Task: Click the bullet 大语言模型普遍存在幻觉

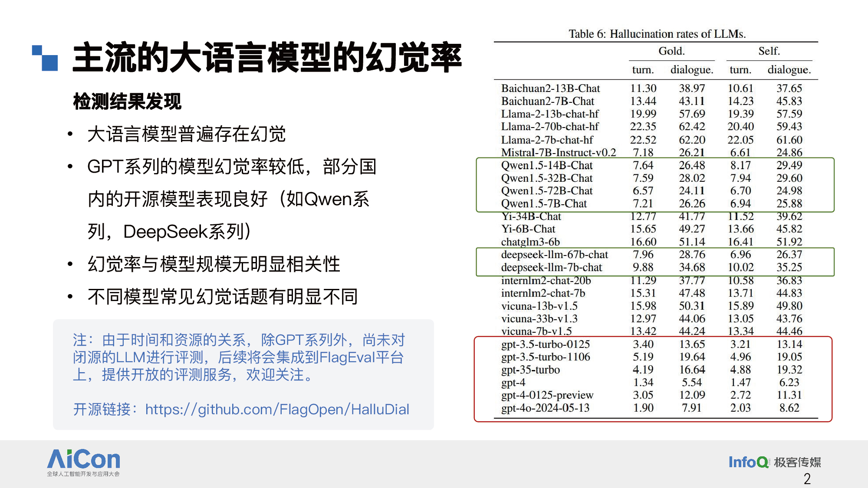Action: (187, 134)
